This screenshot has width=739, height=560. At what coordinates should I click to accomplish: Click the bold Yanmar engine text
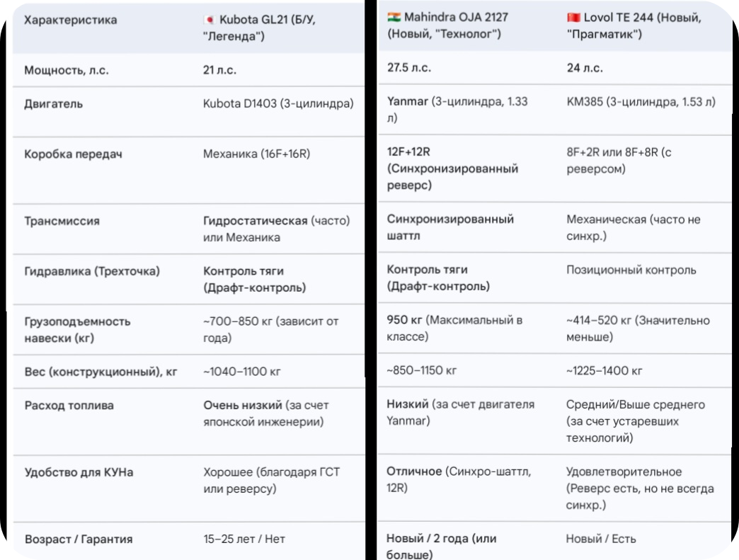click(408, 101)
